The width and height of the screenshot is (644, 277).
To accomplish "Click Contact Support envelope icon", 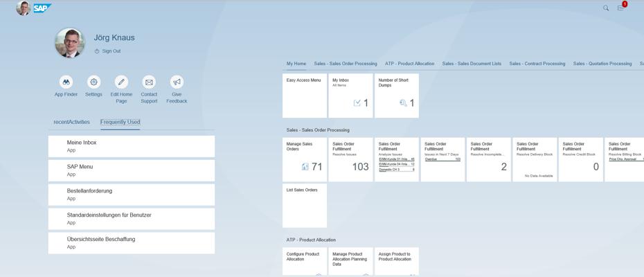I will click(x=149, y=82).
